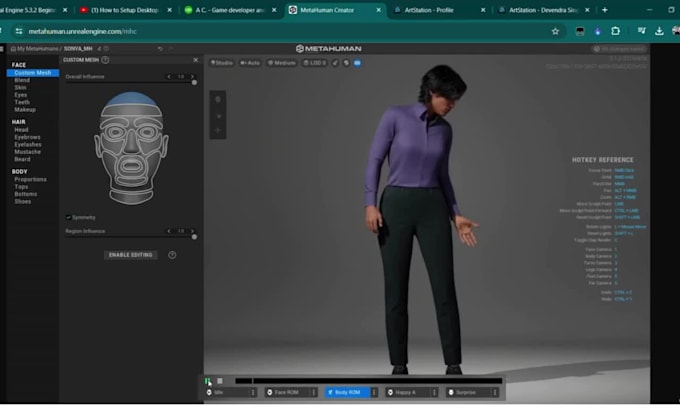The width and height of the screenshot is (680, 408).
Task: Open a new browser tab with plus
Action: pos(605,10)
